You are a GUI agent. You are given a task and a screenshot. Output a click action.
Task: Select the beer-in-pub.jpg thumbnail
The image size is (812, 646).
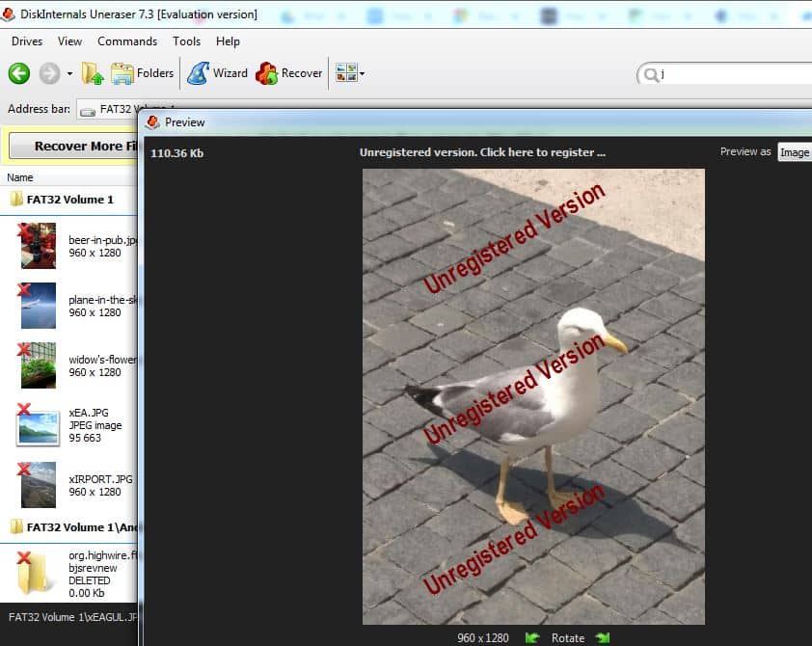point(39,246)
